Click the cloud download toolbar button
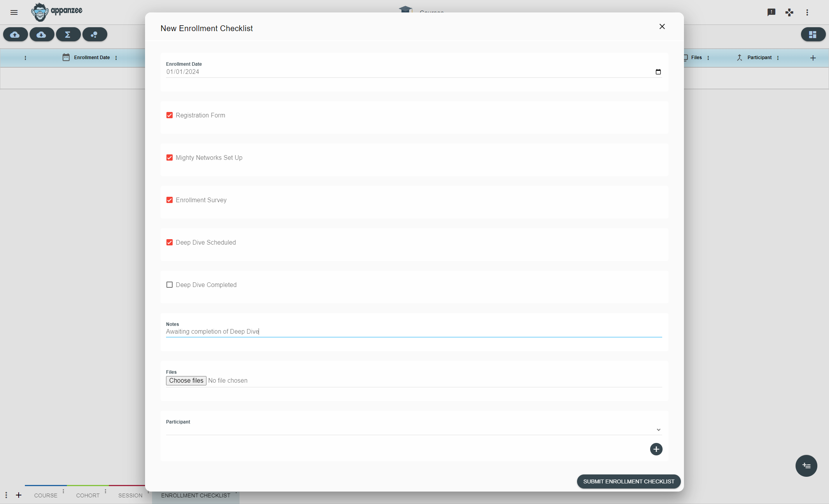The image size is (829, 504). click(42, 35)
